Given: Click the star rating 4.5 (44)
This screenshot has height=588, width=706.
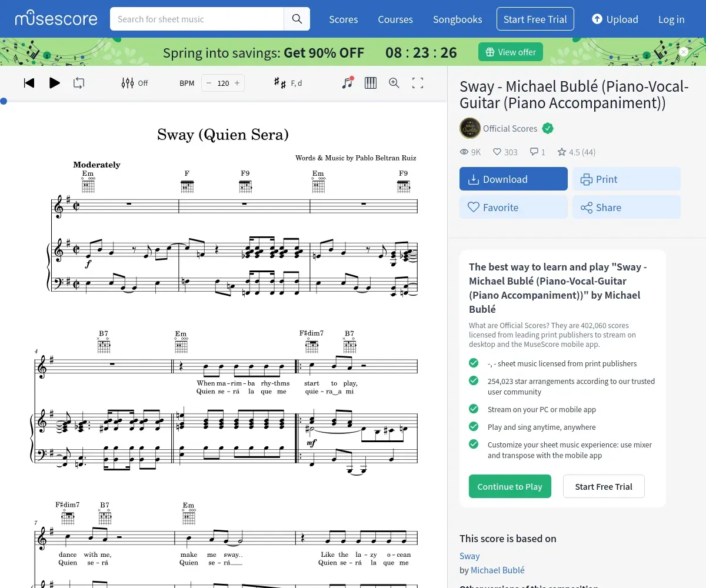Looking at the screenshot, I should (x=577, y=152).
